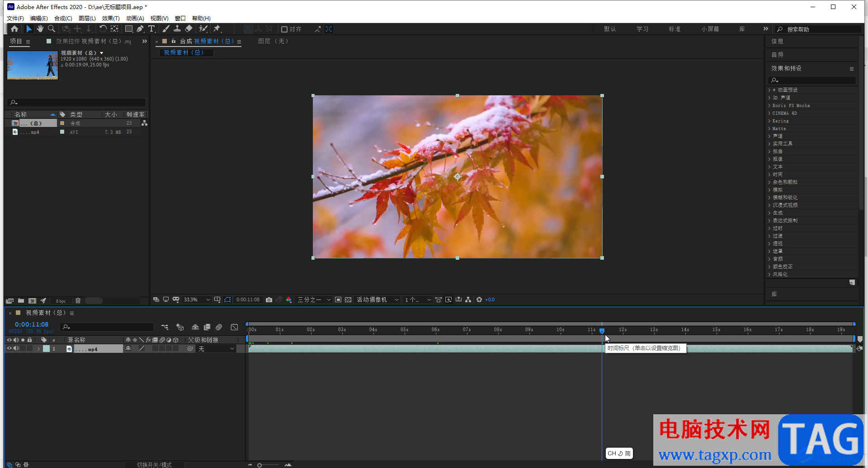Open the 33.3% magnification dropdown
The width and height of the screenshot is (868, 468).
click(x=197, y=300)
